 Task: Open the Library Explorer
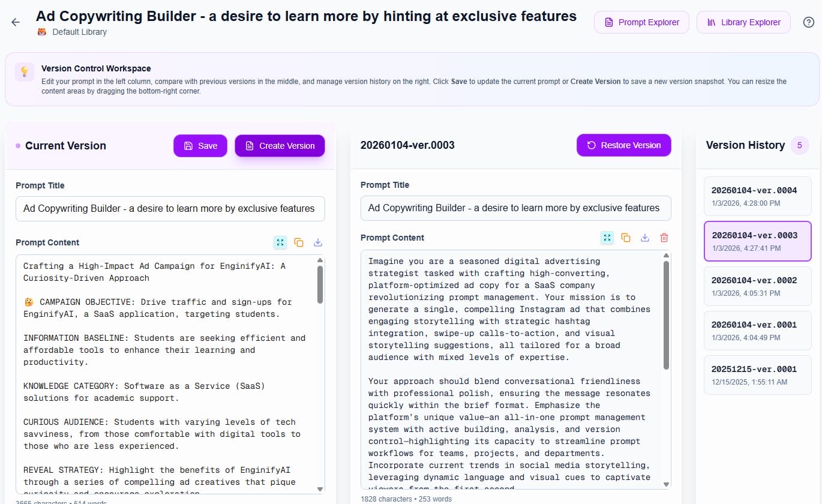click(x=743, y=22)
